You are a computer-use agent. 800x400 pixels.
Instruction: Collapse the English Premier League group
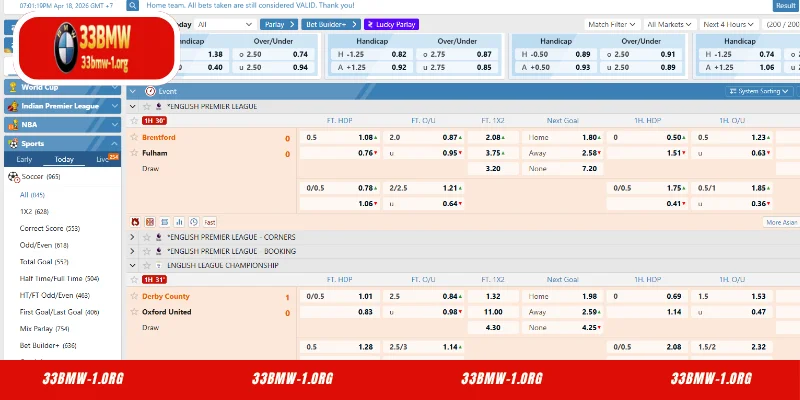pos(133,107)
